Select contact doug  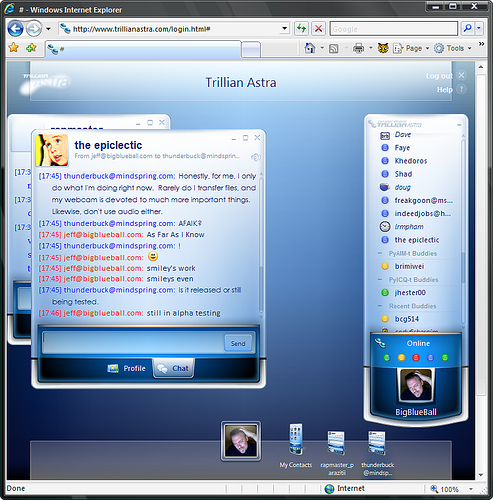tap(402, 187)
